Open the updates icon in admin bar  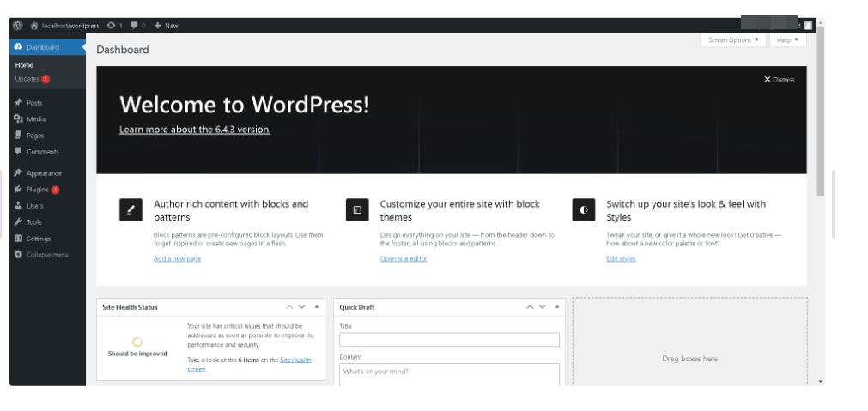coord(114,26)
